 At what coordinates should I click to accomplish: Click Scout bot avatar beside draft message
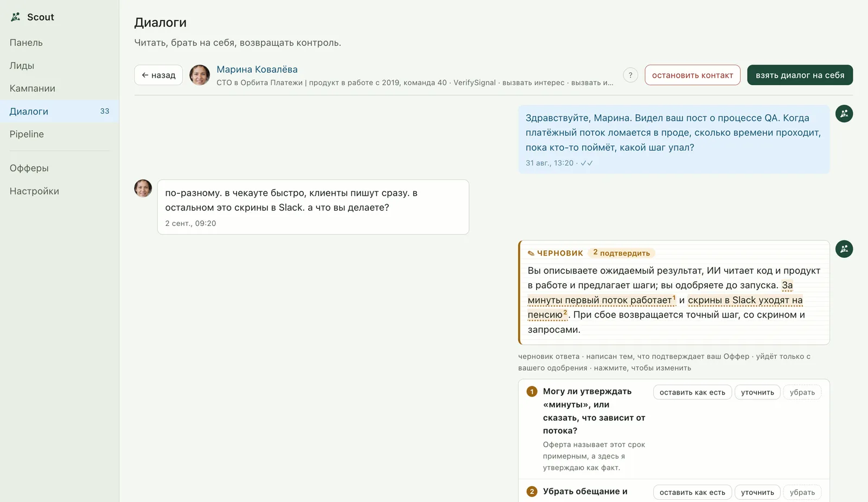tap(844, 249)
